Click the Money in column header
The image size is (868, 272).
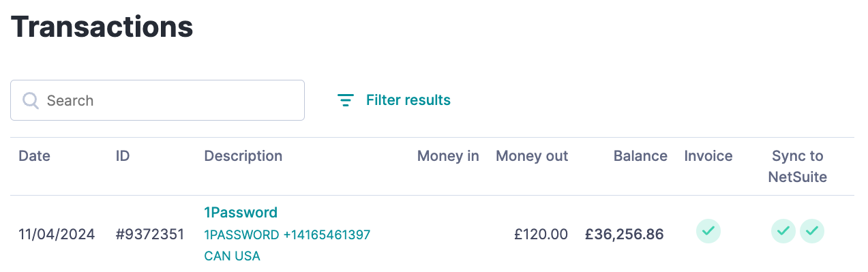pos(448,155)
